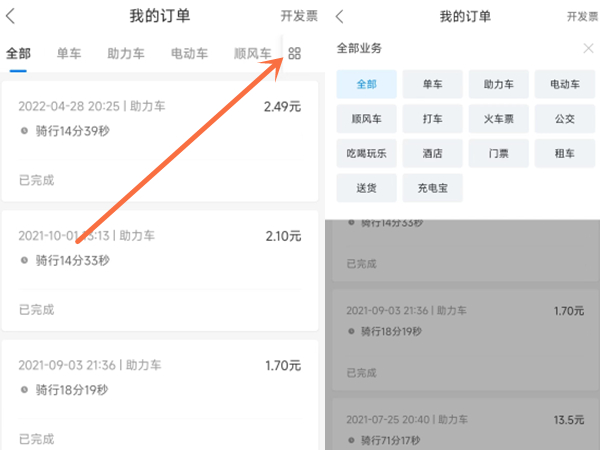Tap the 全部业务 panel title

point(359,48)
